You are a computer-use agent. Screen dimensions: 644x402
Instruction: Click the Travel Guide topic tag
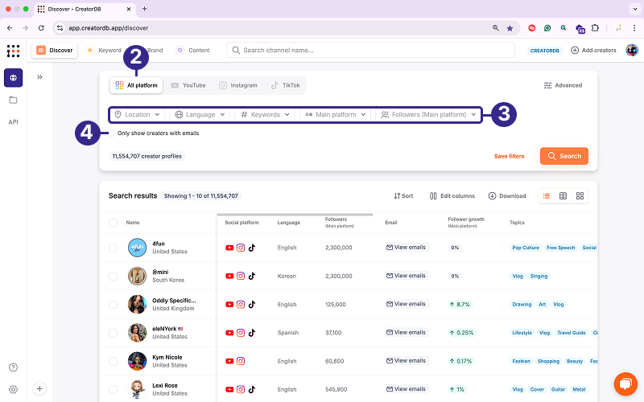pyautogui.click(x=571, y=333)
